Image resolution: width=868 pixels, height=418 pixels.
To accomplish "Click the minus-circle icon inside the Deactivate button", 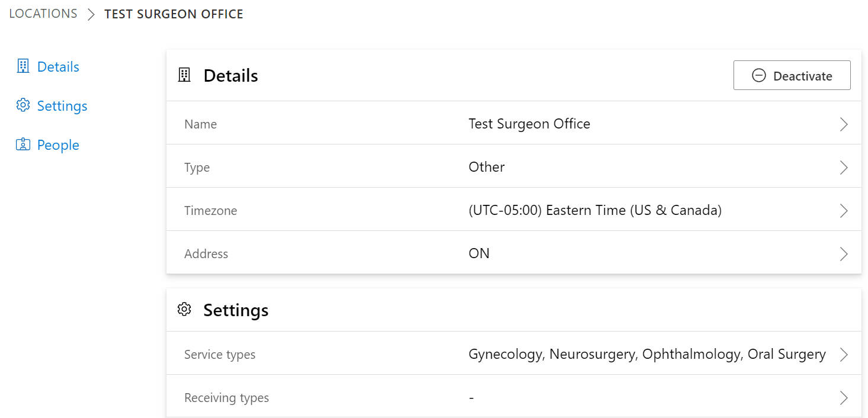I will [759, 75].
